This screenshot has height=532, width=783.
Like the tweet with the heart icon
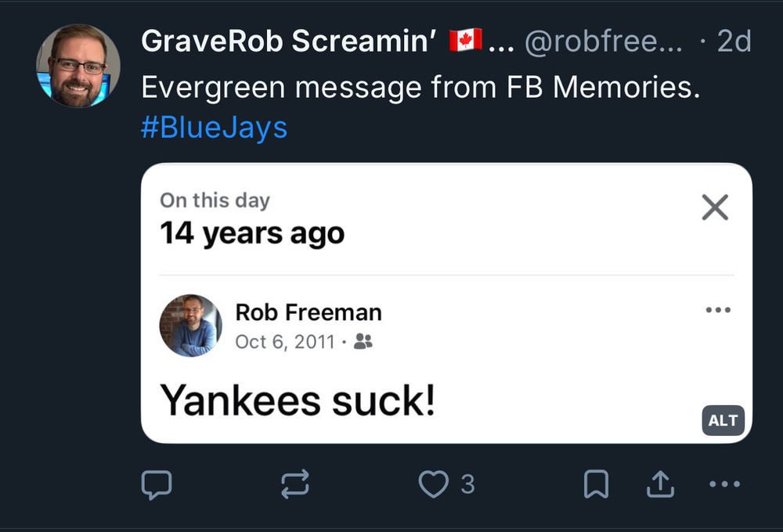tap(435, 483)
